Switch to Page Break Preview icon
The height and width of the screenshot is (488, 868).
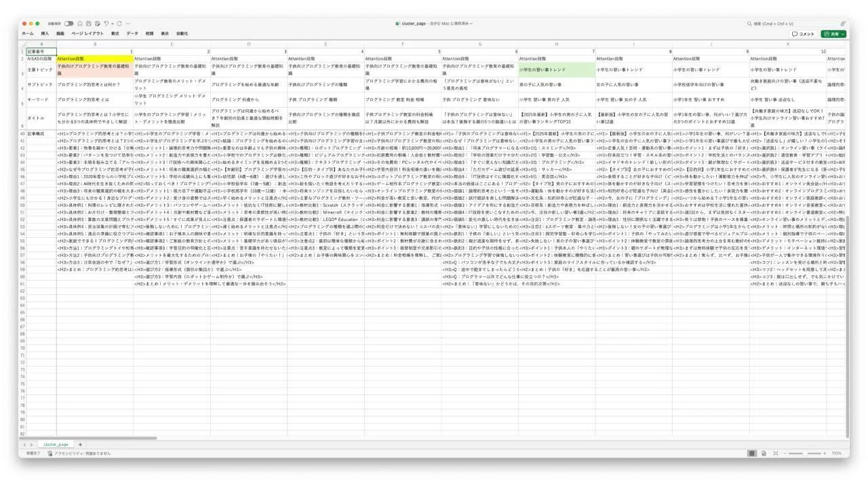pyautogui.click(x=776, y=453)
